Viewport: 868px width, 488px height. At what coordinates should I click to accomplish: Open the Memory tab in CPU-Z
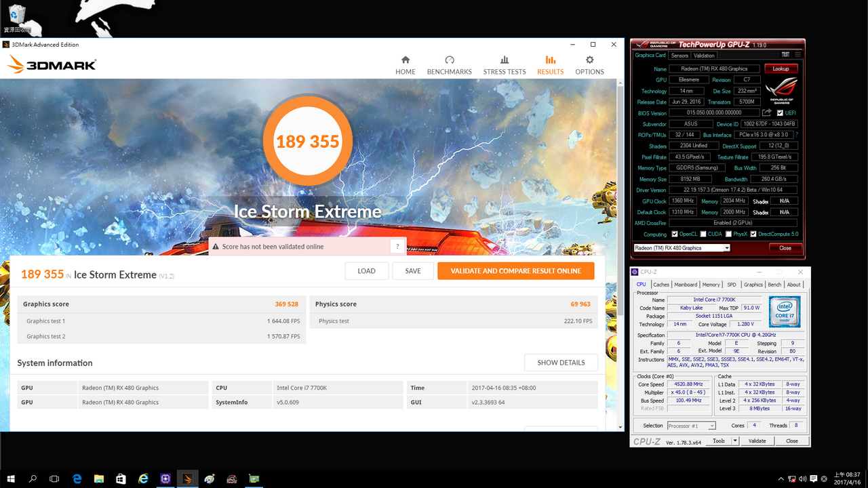[711, 285]
